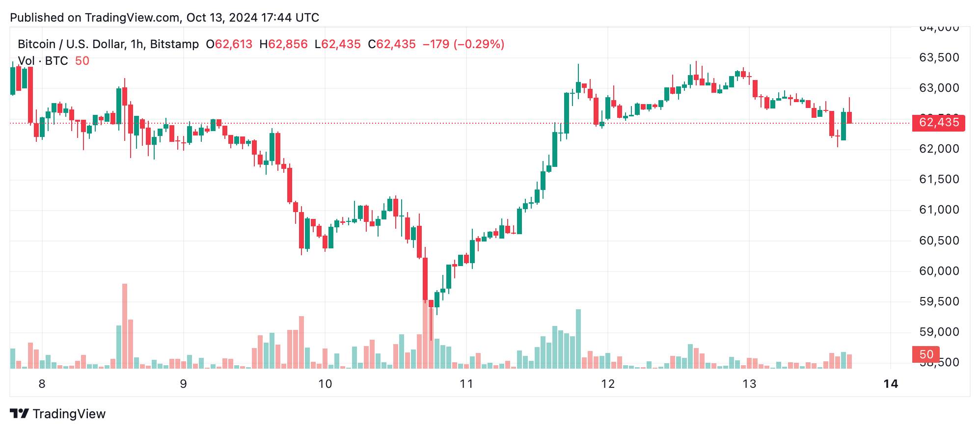Click the last red candlestick on chart
980x431 pixels.
pos(849,117)
